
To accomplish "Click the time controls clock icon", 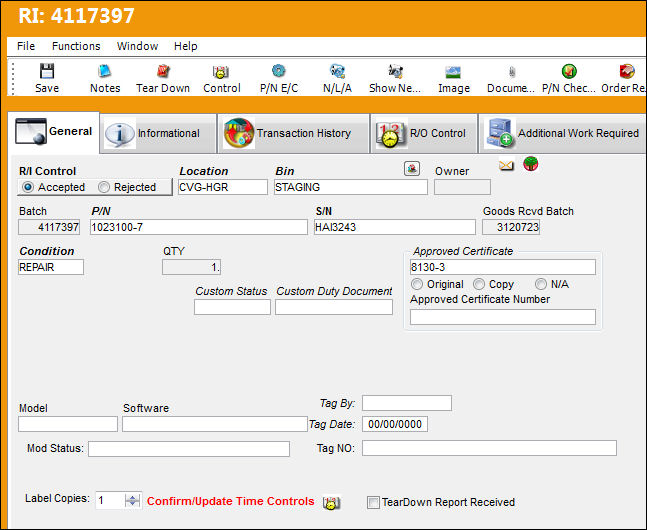I will coord(332,502).
